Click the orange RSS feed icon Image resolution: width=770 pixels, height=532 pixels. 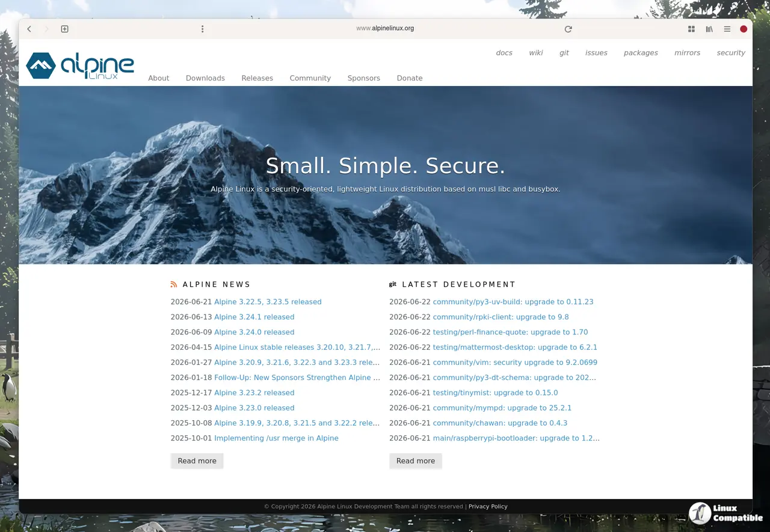pyautogui.click(x=174, y=284)
